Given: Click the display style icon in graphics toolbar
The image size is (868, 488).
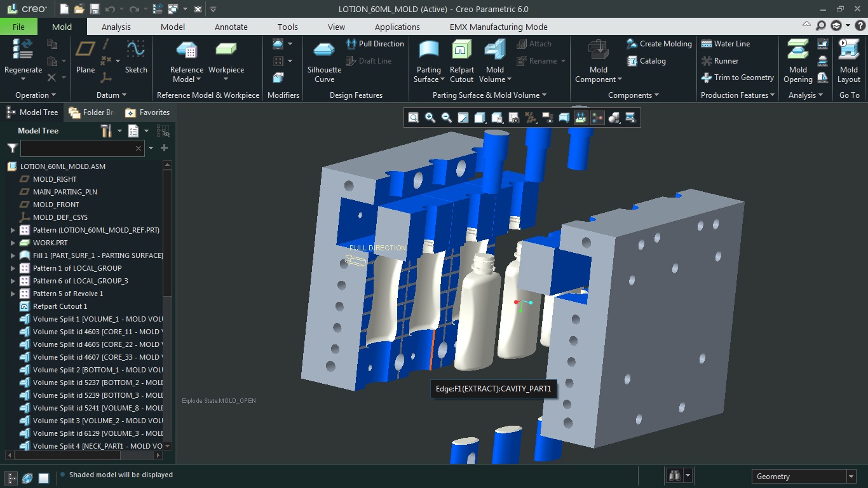Looking at the screenshot, I should (x=481, y=118).
